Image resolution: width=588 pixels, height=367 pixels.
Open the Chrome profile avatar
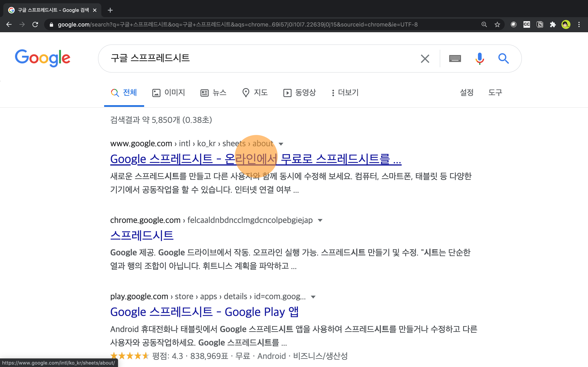pos(566,24)
